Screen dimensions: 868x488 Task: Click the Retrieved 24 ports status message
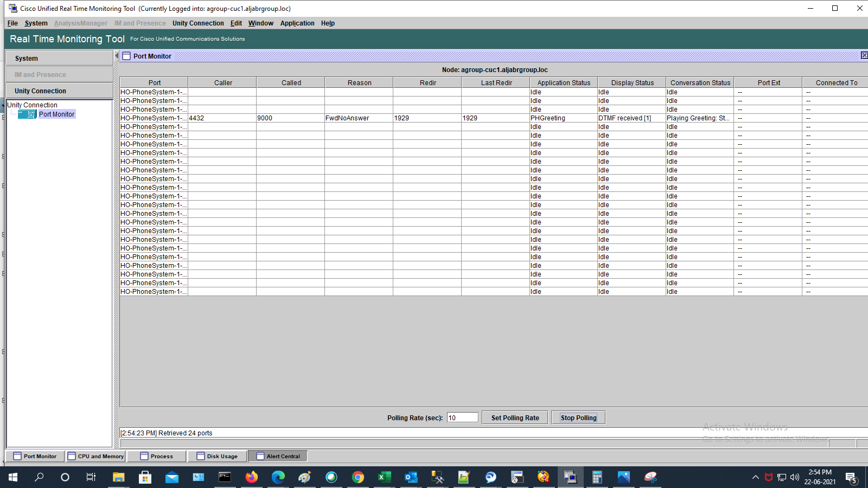pyautogui.click(x=166, y=433)
